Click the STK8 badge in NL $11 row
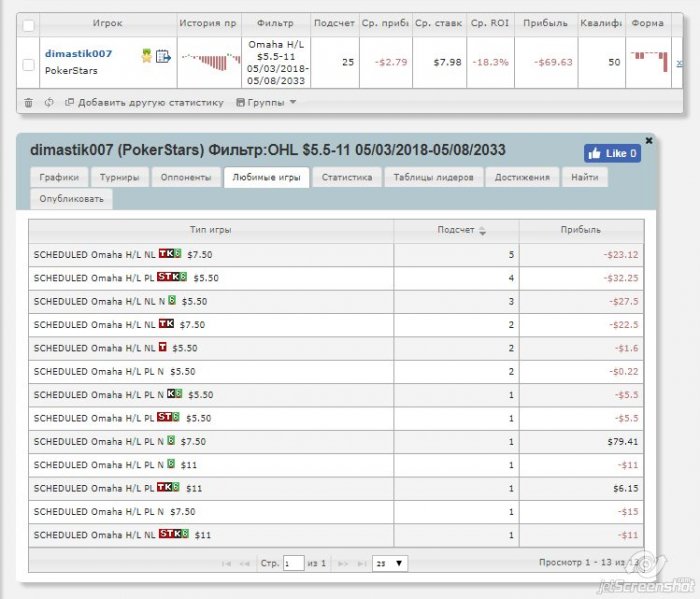 [x=174, y=534]
